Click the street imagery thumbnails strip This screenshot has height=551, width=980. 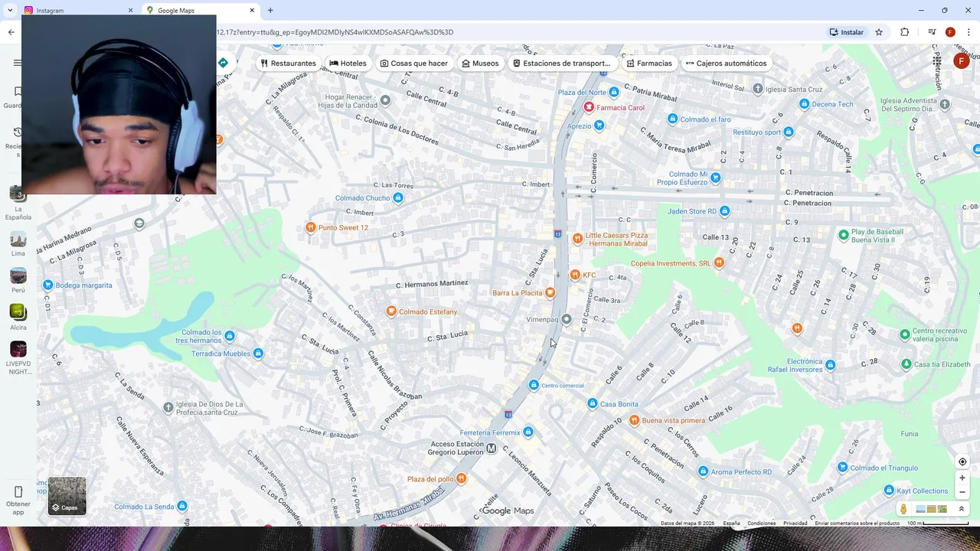[x=931, y=509]
